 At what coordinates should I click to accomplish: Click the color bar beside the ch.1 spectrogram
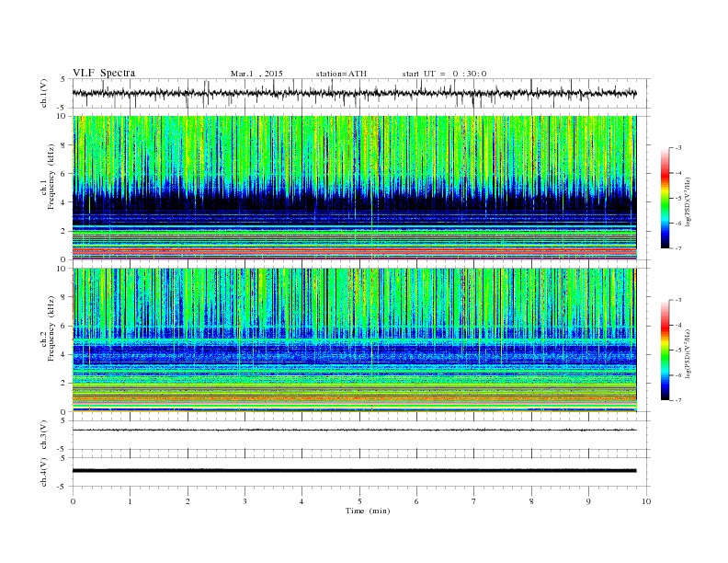coord(665,199)
